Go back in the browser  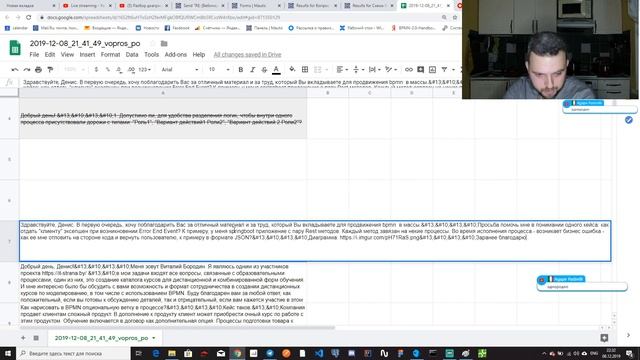pyautogui.click(x=7, y=17)
